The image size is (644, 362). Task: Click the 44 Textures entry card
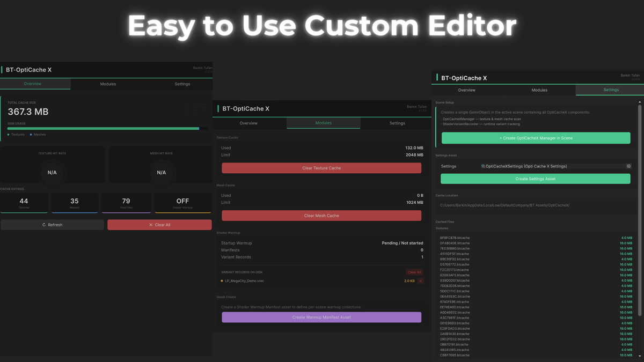pyautogui.click(x=24, y=203)
